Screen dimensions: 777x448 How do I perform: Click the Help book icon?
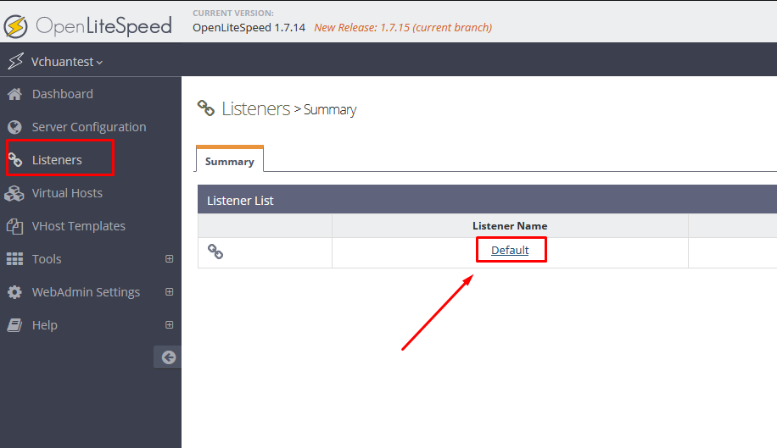pyautogui.click(x=15, y=326)
